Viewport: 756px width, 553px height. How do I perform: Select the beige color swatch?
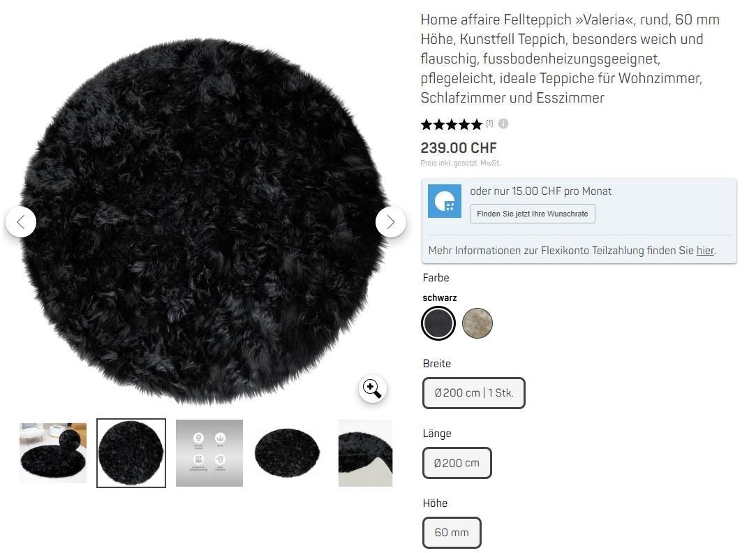477,323
